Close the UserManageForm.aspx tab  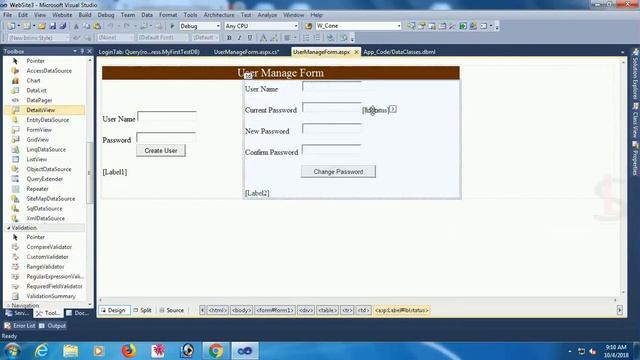click(x=356, y=52)
